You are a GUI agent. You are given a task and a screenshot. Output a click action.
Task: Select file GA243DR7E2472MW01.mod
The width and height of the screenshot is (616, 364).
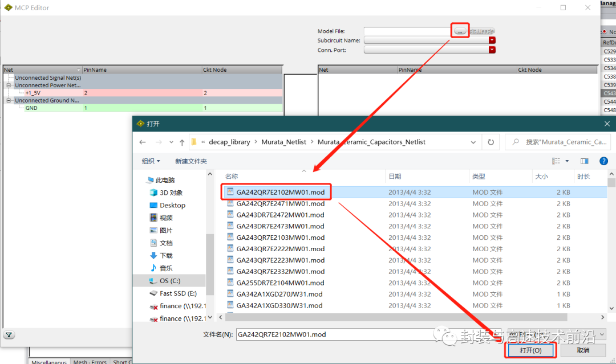click(x=281, y=215)
